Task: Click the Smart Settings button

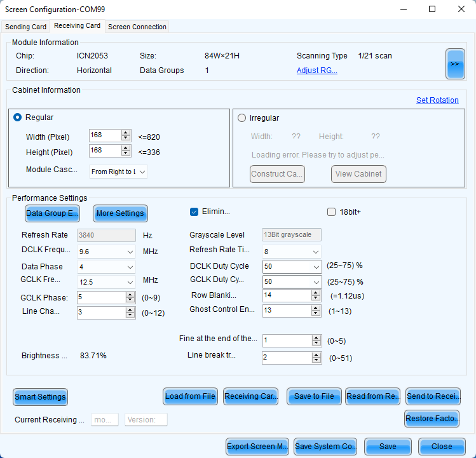Action: [40, 397]
